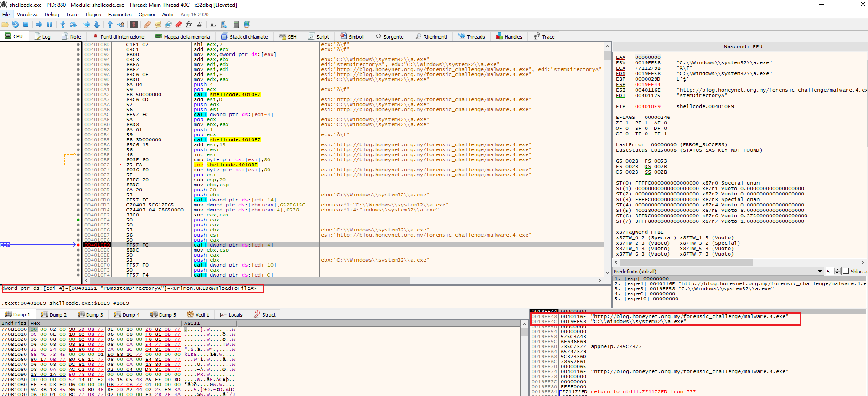Switch to the Dump 2 tab
This screenshot has width=868, height=396.
[x=54, y=315]
